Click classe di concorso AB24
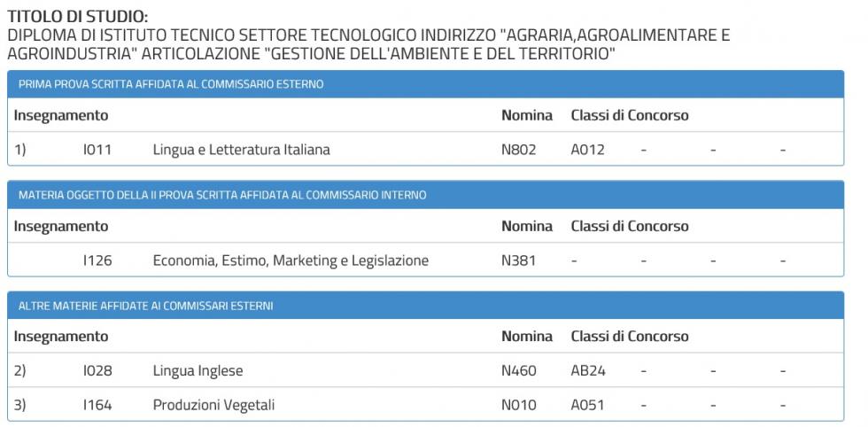The image size is (868, 427). [588, 370]
